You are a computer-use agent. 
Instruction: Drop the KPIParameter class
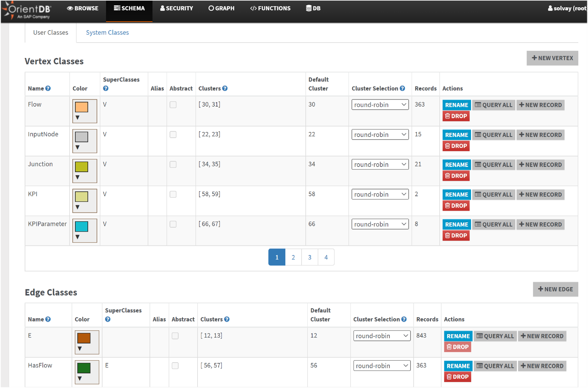[x=456, y=235]
